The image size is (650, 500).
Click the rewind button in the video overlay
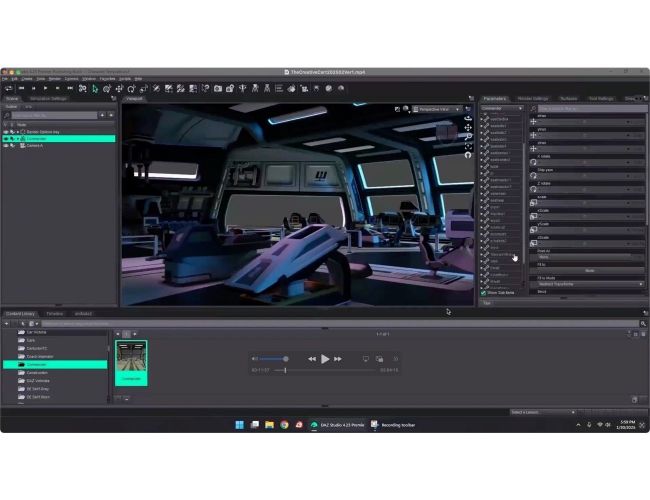(312, 358)
